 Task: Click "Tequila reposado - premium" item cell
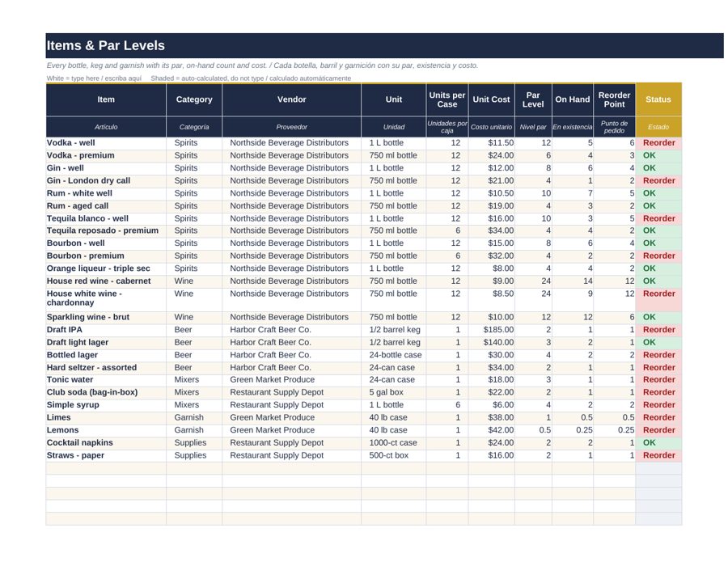(x=106, y=230)
